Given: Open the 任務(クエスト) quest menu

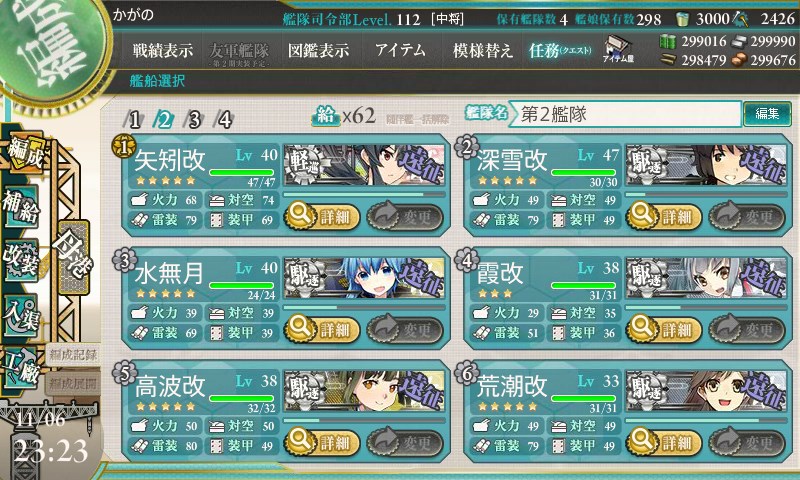Looking at the screenshot, I should click(x=560, y=50).
